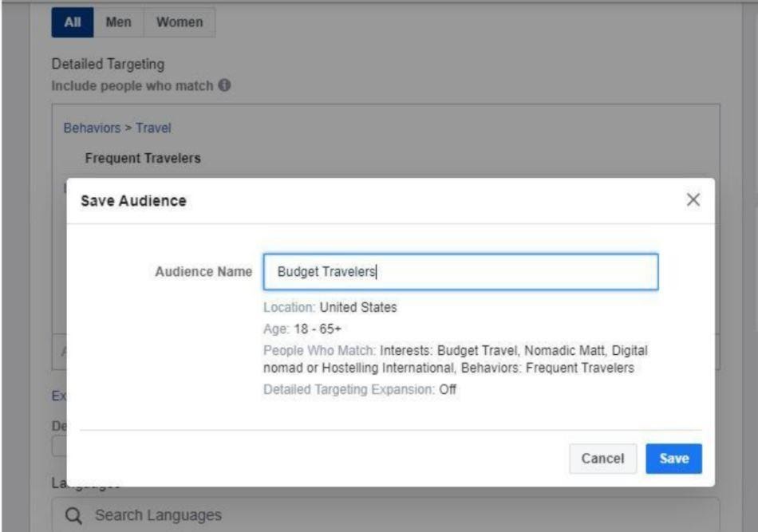
Task: Choose the Women gender option
Action: 179,22
